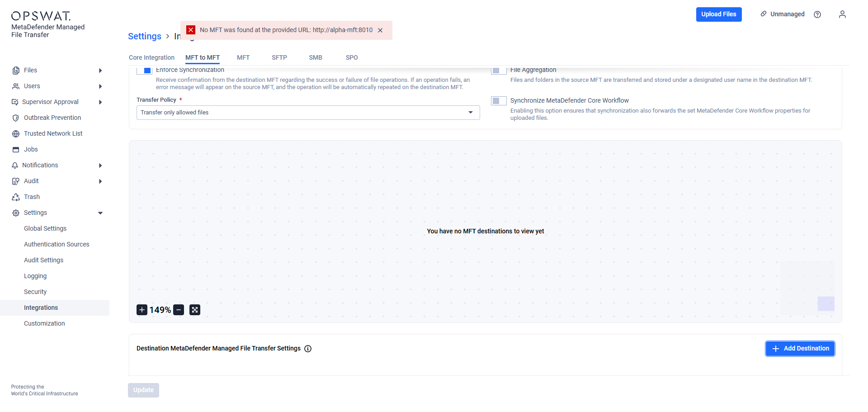Switch to the SFTP tab

pos(279,57)
